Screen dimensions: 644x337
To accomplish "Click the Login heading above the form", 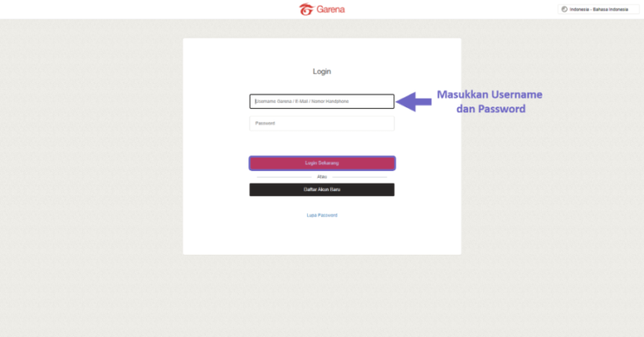I will (x=322, y=71).
